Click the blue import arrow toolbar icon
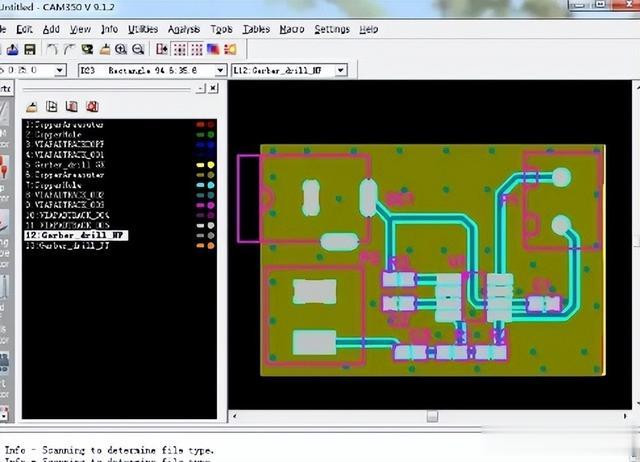The height and width of the screenshot is (462, 640). click(12, 49)
